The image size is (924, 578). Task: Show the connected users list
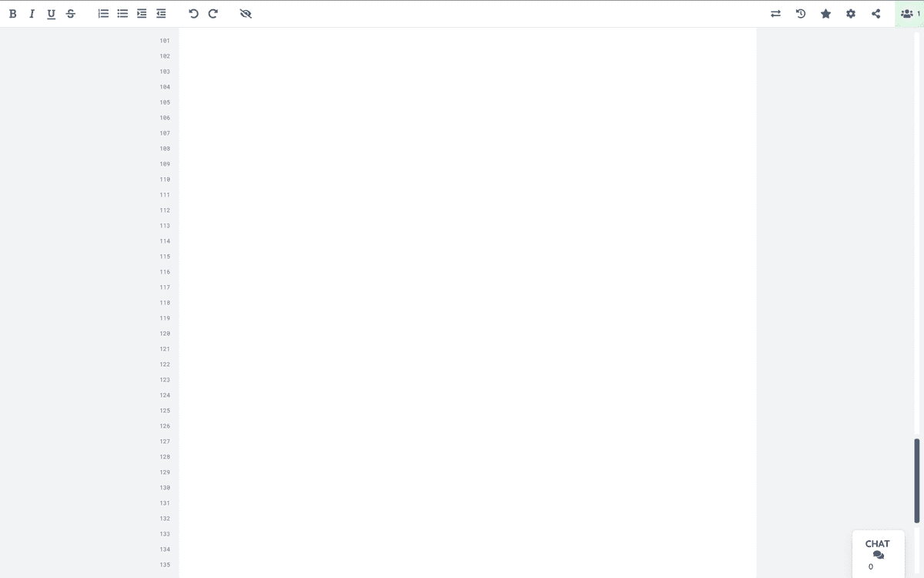point(907,13)
